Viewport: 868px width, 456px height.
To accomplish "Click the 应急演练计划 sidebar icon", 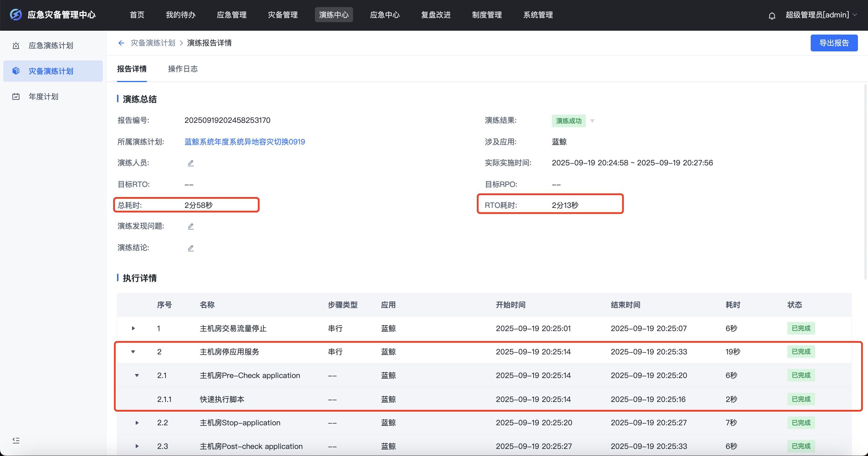I will coord(16,45).
